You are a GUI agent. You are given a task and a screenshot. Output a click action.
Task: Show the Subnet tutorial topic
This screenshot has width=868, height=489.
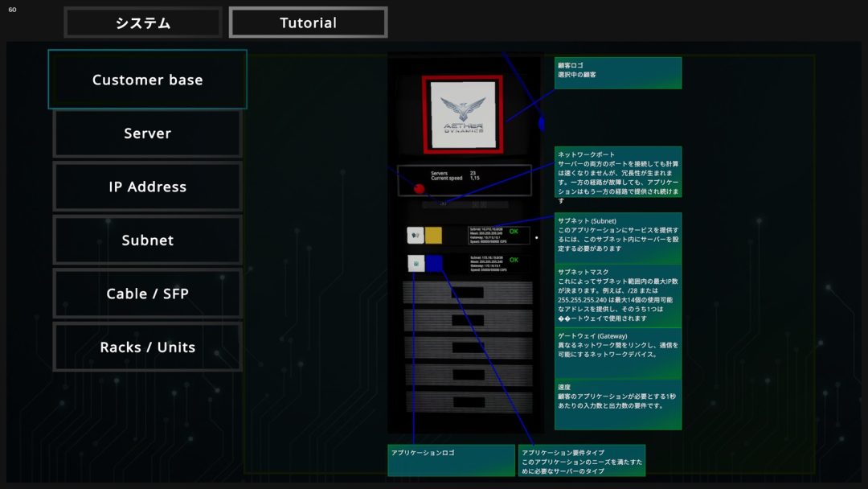147,240
